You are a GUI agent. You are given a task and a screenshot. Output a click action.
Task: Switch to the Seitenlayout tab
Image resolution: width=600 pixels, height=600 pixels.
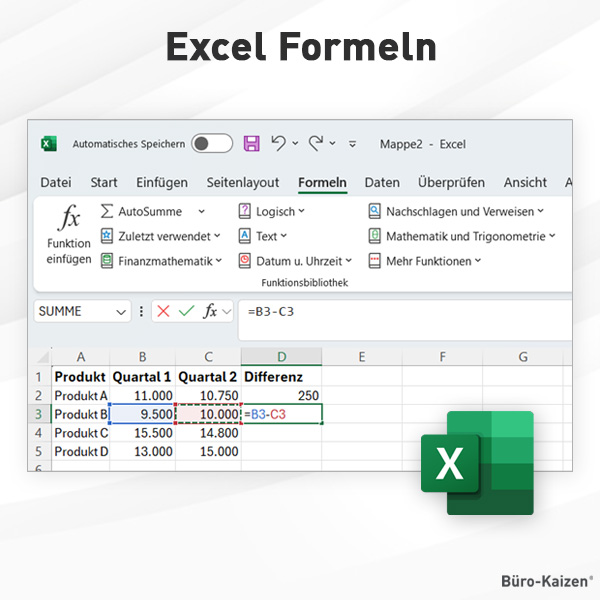pyautogui.click(x=243, y=183)
